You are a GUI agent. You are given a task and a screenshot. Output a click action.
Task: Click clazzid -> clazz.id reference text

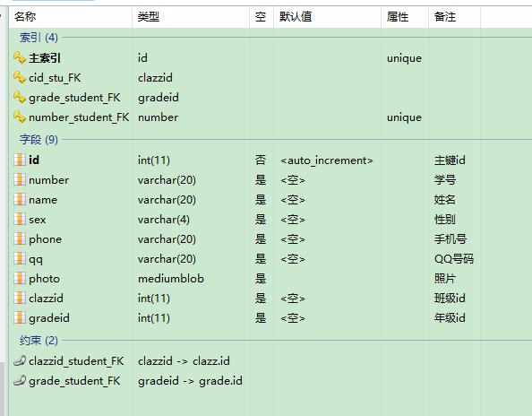click(x=184, y=360)
